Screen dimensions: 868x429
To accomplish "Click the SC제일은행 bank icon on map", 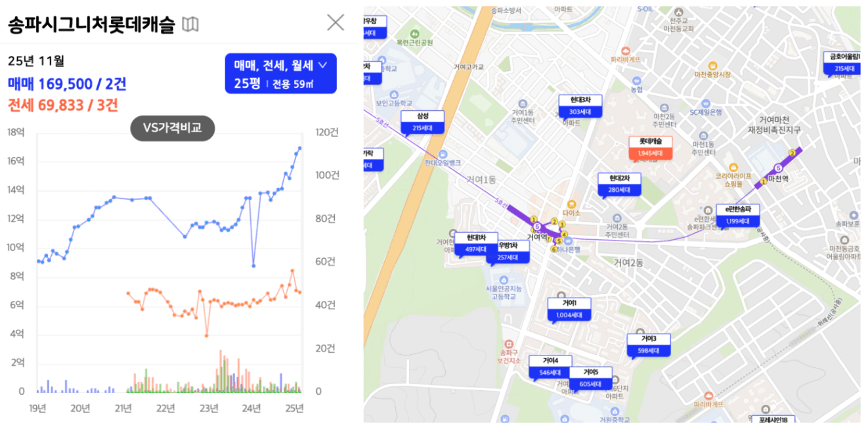I will point(706,103).
